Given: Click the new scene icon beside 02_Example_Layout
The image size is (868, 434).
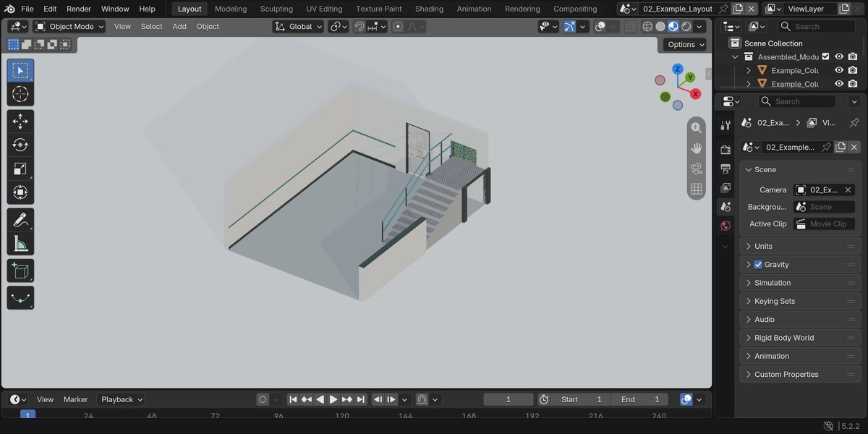Looking at the screenshot, I should [x=737, y=9].
